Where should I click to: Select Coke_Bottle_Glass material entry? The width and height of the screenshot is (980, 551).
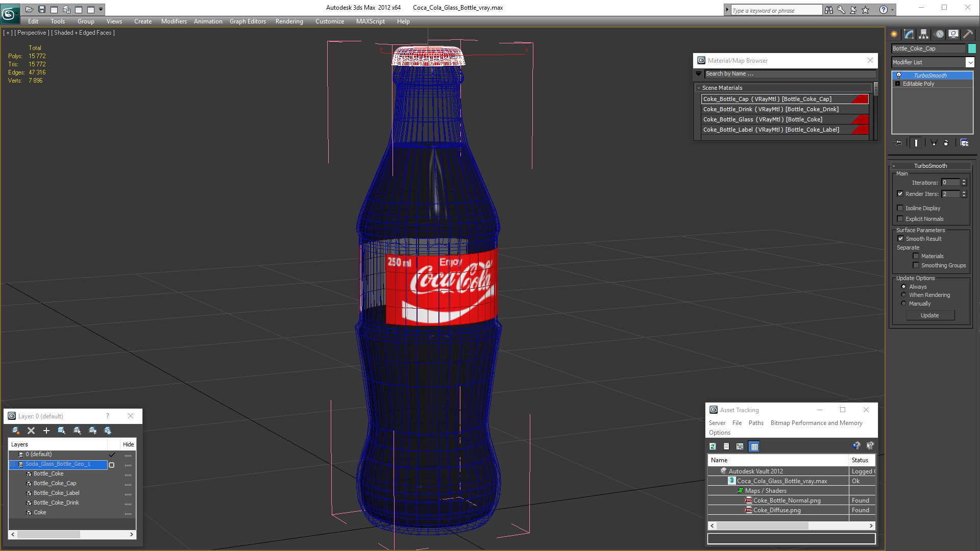785,119
